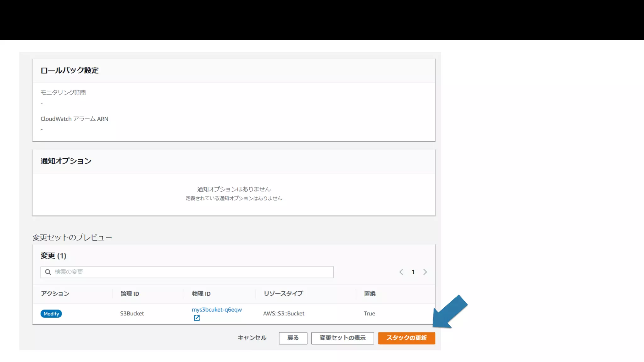Go to next page with right chevron
Image resolution: width=644 pixels, height=362 pixels.
click(425, 272)
